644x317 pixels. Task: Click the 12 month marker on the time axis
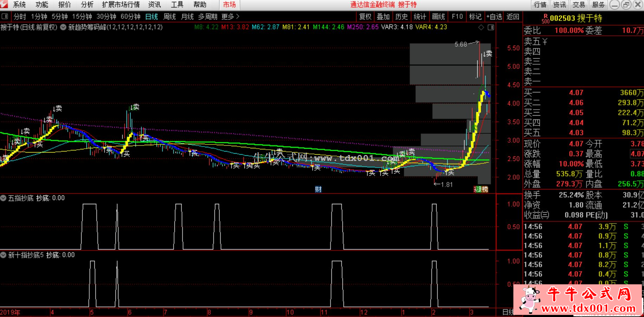[x=364, y=312]
